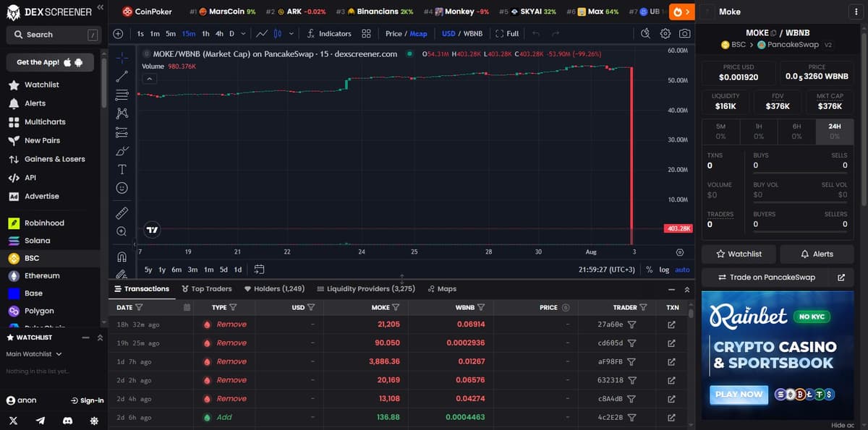Open the TYPE column filter
868x430 pixels.
click(x=233, y=307)
